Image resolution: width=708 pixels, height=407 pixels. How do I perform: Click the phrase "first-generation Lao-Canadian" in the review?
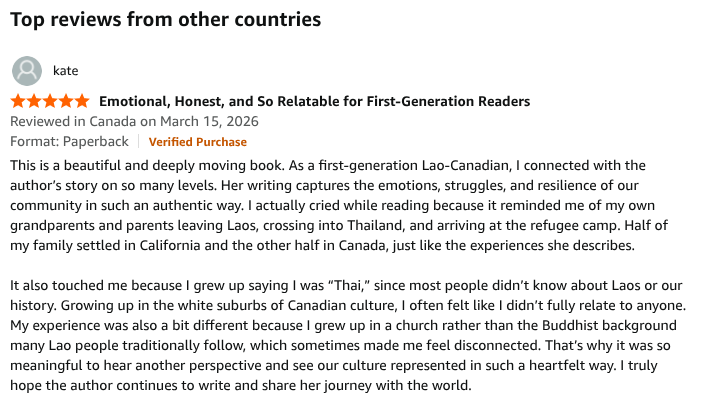click(444, 165)
